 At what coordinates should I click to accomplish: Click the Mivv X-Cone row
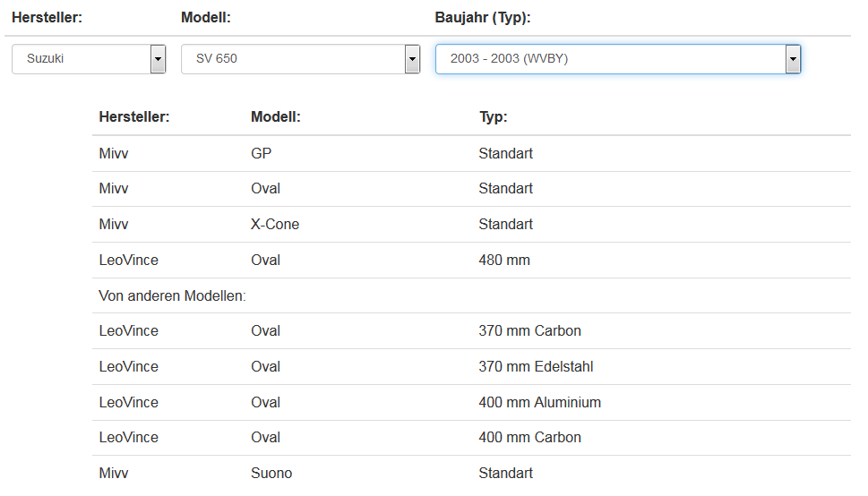[x=470, y=225]
